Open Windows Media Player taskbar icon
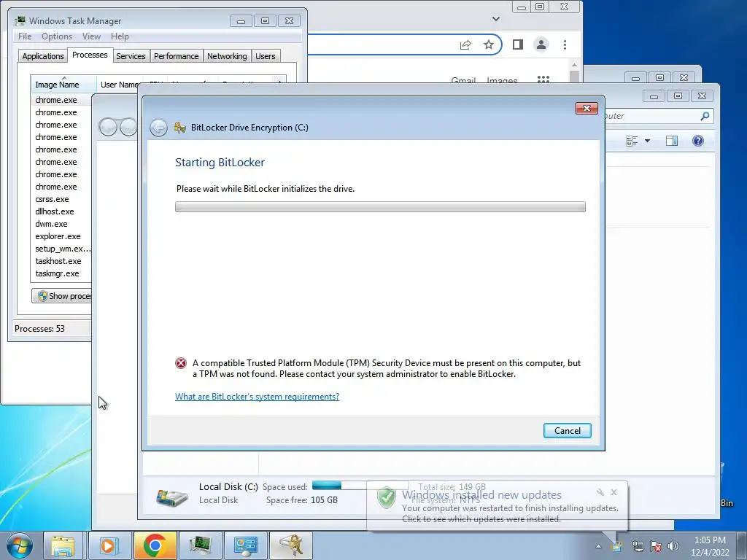The width and height of the screenshot is (747, 560). click(x=109, y=545)
